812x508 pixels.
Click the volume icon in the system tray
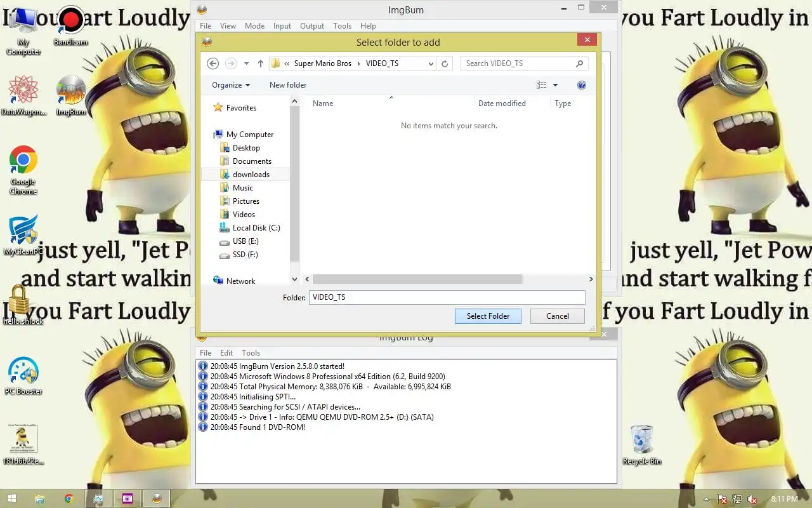[752, 499]
